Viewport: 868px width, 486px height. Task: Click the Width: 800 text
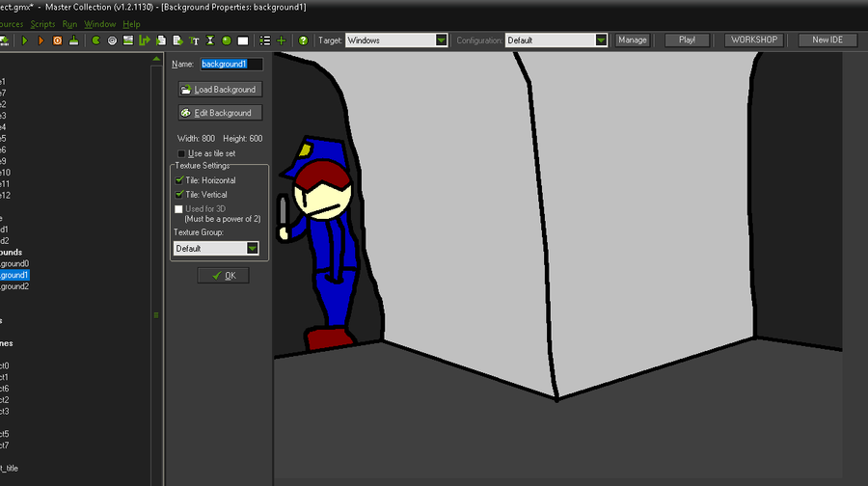click(196, 139)
